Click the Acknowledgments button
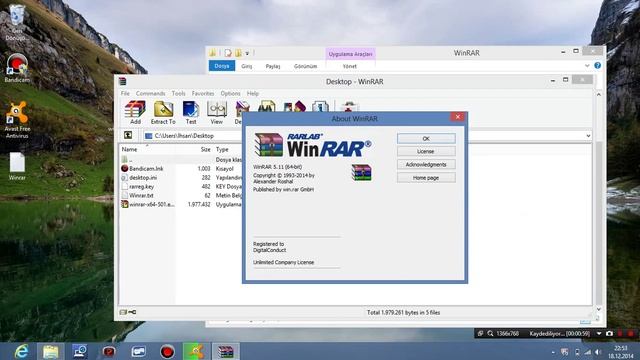Viewport: 640px width, 360px height. tap(426, 164)
